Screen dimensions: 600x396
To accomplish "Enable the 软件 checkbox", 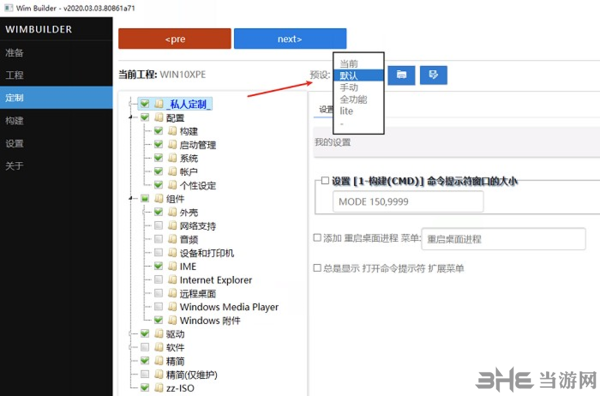I will 145,347.
